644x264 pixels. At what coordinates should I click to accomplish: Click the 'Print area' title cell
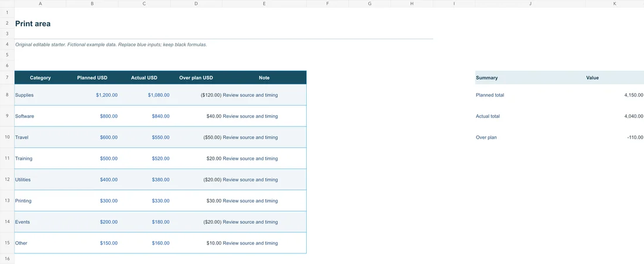point(40,23)
